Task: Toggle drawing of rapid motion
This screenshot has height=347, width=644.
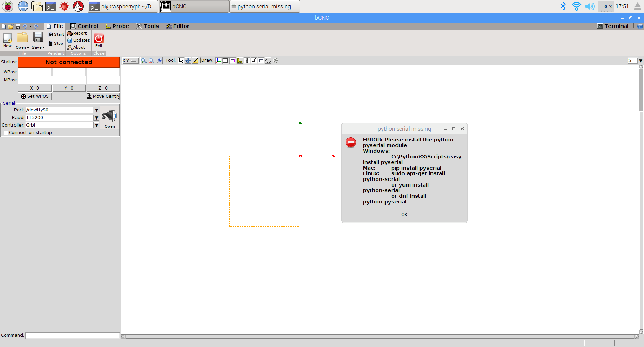Action: (x=254, y=61)
